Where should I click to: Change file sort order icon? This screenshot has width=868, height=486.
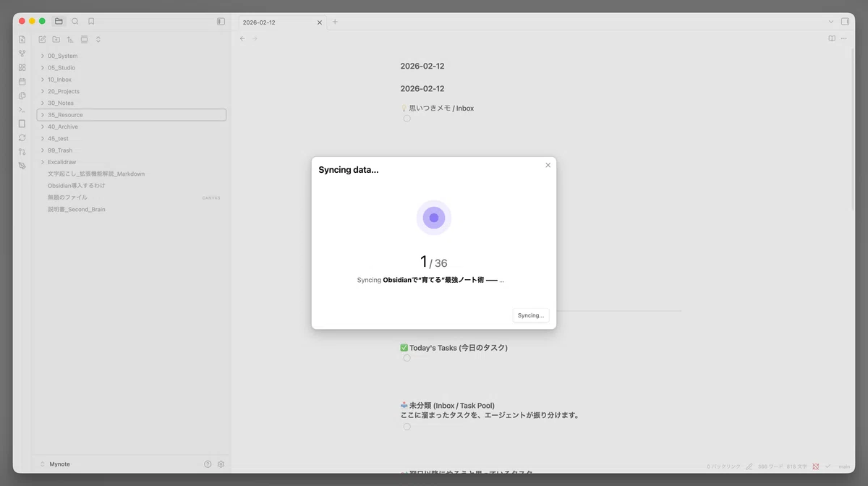pos(70,39)
